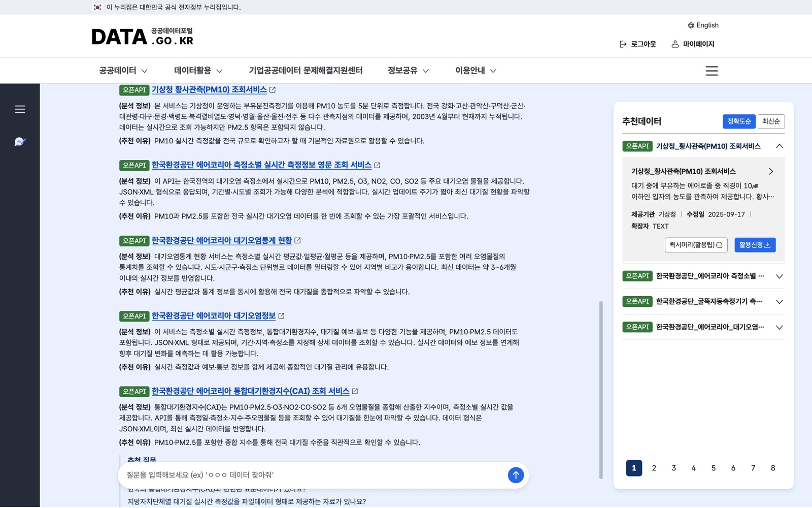Image resolution: width=812 pixels, height=508 pixels.
Task: Click the right chevron on 기상청_황사관측(PM10) card
Action: click(x=771, y=172)
